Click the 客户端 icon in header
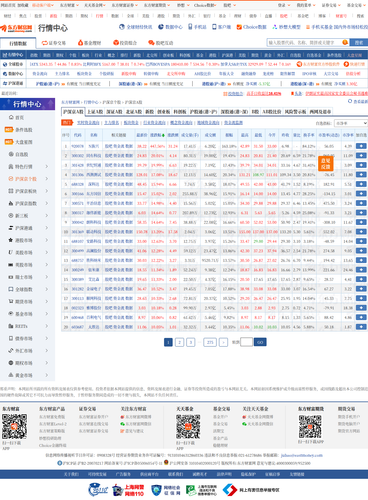This screenshot has height=500, width=368. tap(214, 27)
